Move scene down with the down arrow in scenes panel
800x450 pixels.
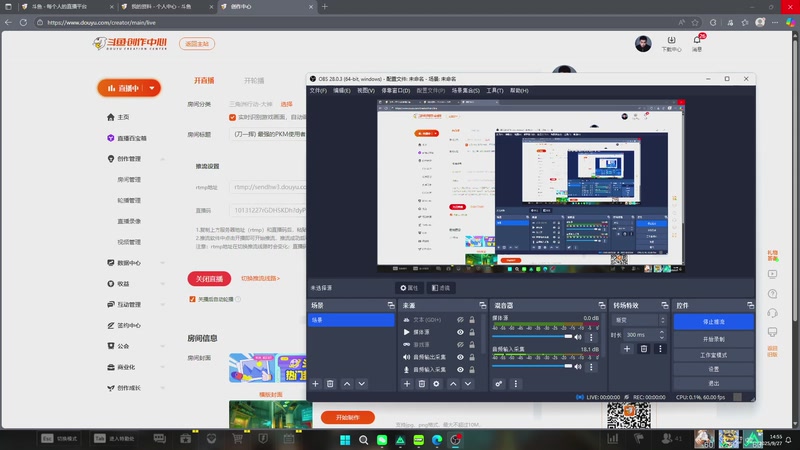click(362, 384)
